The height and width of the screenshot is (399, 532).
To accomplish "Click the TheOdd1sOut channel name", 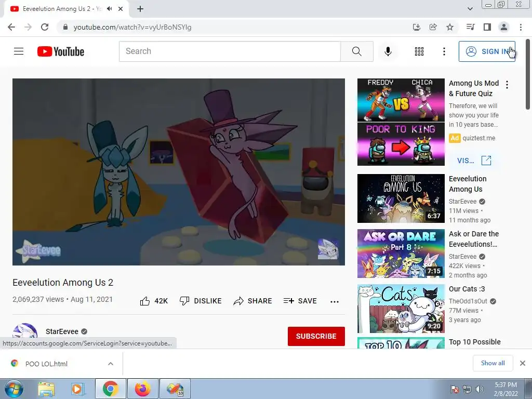I will [x=468, y=301].
